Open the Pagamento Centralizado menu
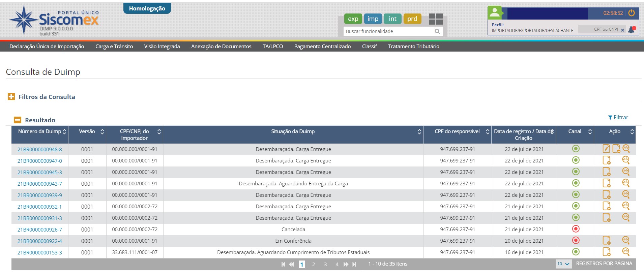Image resolution: width=644 pixels, height=275 pixels. tap(322, 47)
